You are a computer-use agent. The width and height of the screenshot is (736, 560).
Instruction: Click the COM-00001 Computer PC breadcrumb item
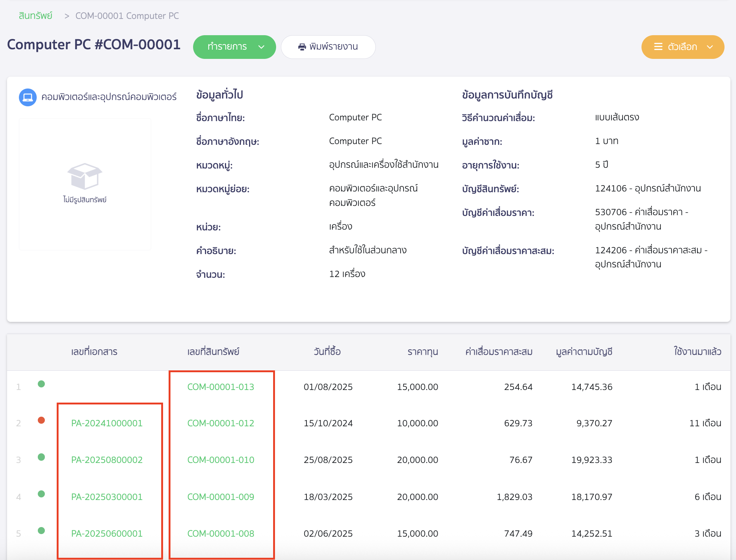coord(127,16)
